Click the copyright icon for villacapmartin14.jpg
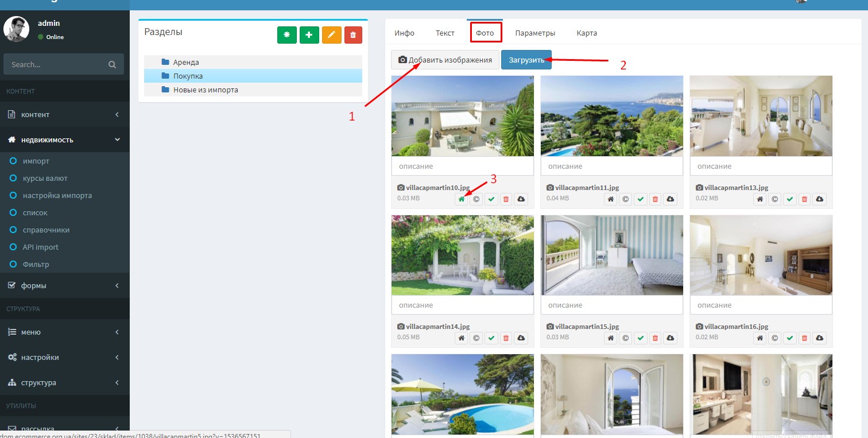 (x=476, y=338)
